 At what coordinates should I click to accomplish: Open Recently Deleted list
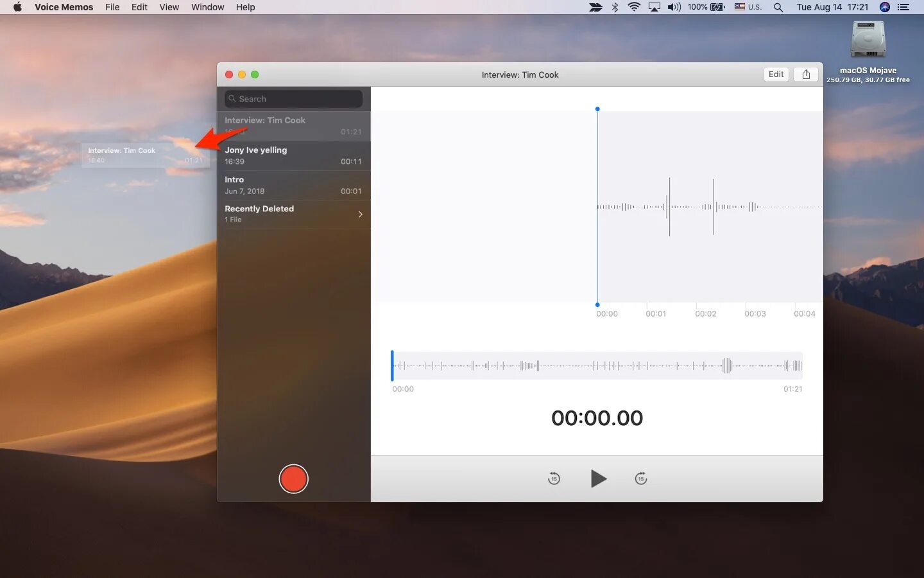(293, 214)
